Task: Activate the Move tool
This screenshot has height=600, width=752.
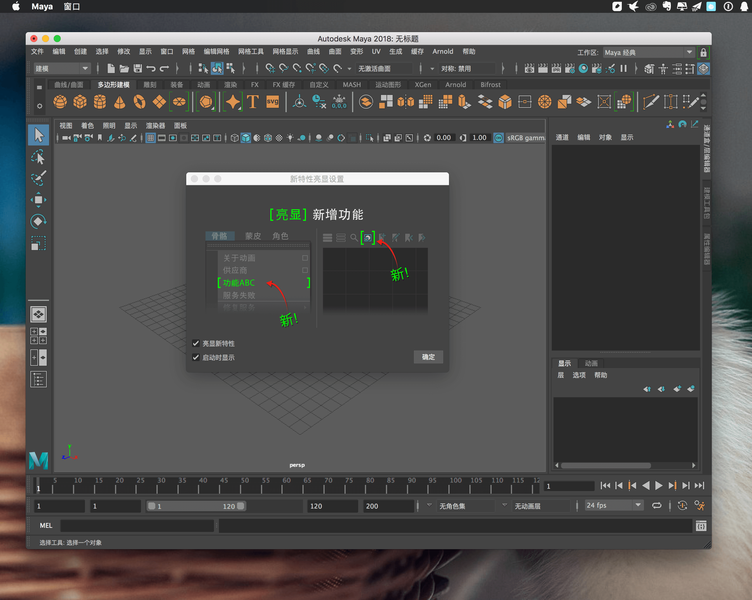Action: pyautogui.click(x=38, y=200)
